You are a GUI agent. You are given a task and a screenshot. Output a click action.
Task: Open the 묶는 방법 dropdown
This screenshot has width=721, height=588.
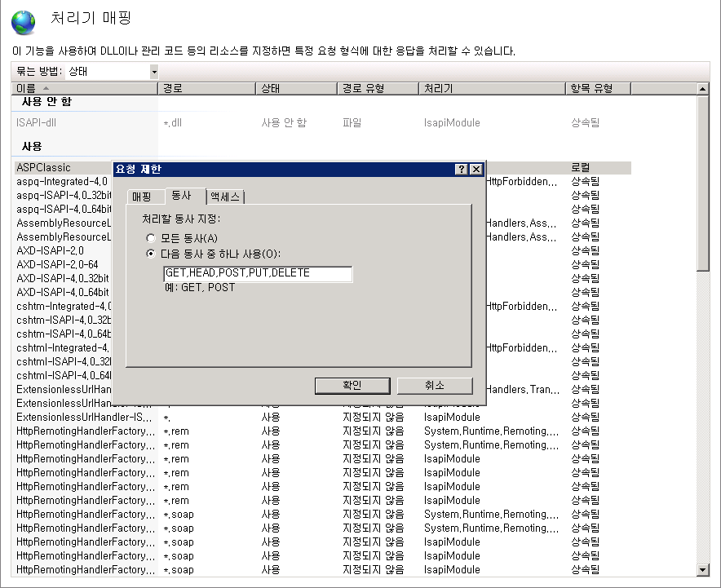point(154,72)
